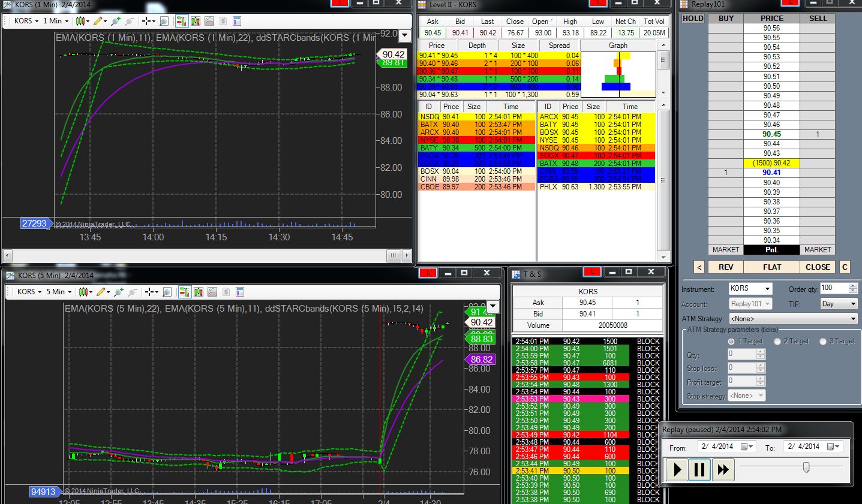Open bar style picker in KORS 5 Min chart
The width and height of the screenshot is (862, 504).
(x=86, y=292)
